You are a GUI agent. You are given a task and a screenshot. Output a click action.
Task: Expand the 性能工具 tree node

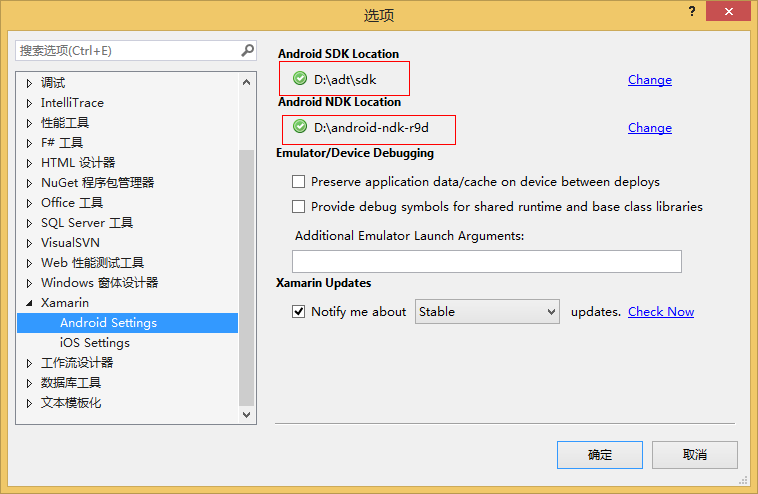[x=29, y=123]
